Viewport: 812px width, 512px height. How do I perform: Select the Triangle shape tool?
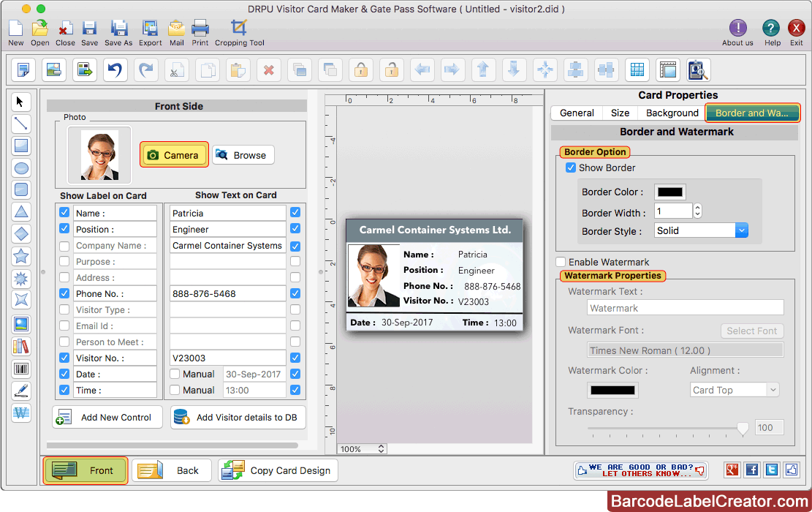(20, 212)
